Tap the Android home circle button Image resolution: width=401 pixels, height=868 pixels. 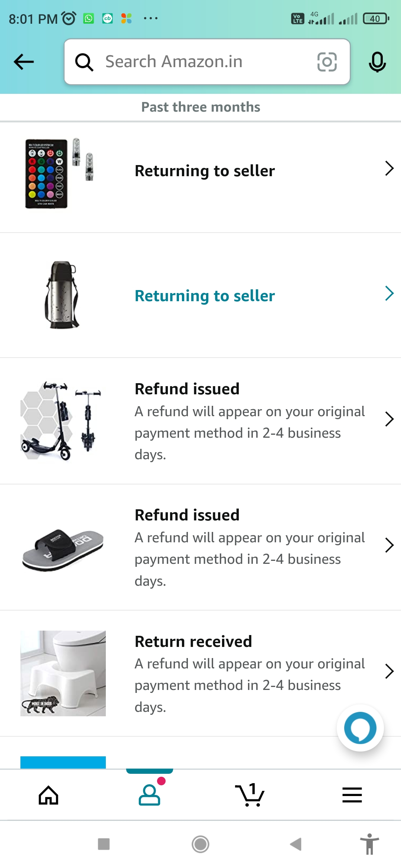[x=200, y=844]
